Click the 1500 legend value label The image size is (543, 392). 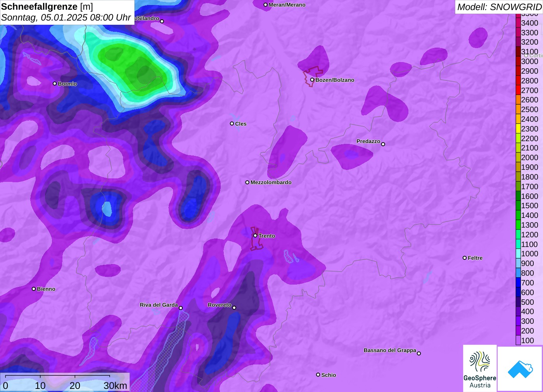(x=530, y=205)
